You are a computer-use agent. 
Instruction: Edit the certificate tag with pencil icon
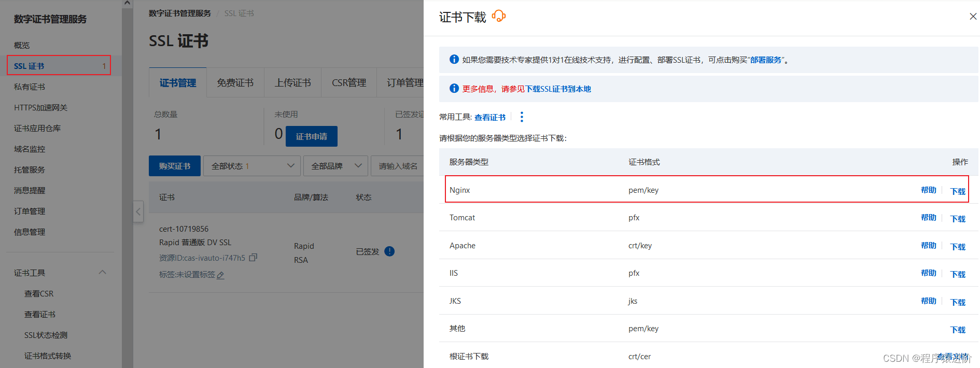pyautogui.click(x=220, y=275)
